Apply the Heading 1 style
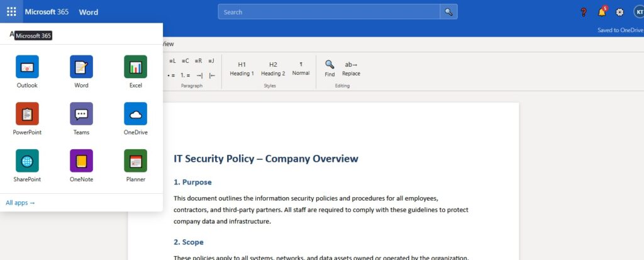This screenshot has width=644, height=260. pyautogui.click(x=242, y=69)
